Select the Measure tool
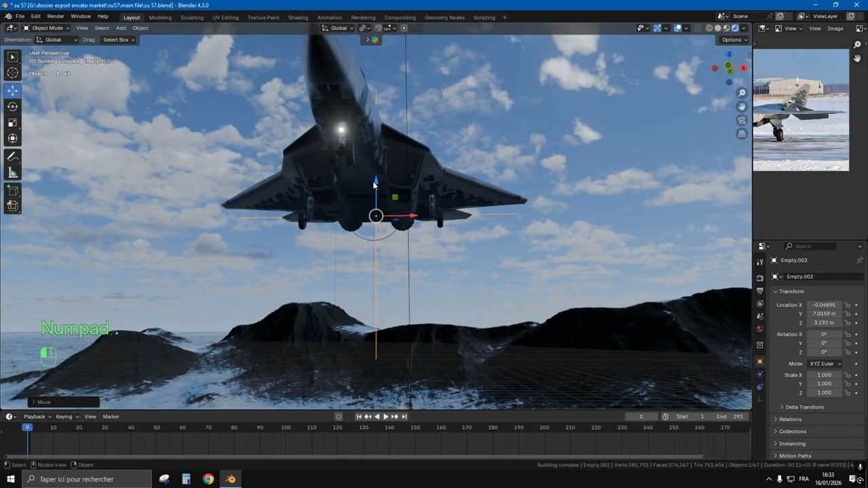Screen dimensions: 868x488 pyautogui.click(x=13, y=173)
